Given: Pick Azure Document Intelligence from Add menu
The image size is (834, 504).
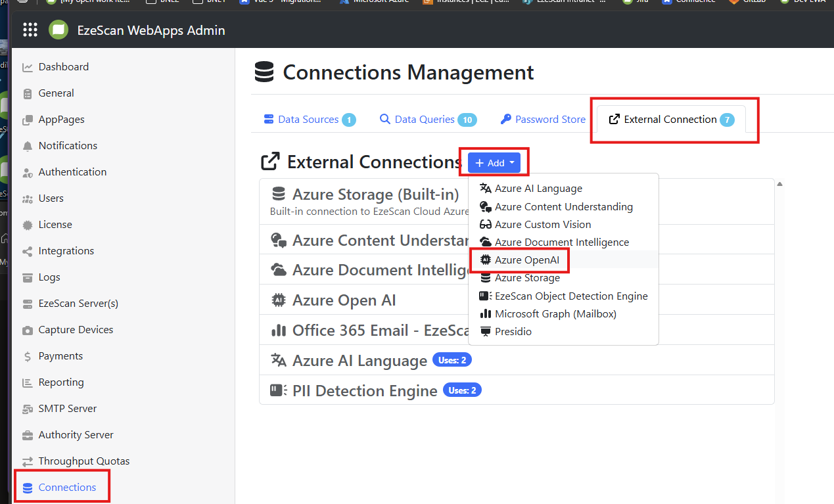Looking at the screenshot, I should [562, 242].
